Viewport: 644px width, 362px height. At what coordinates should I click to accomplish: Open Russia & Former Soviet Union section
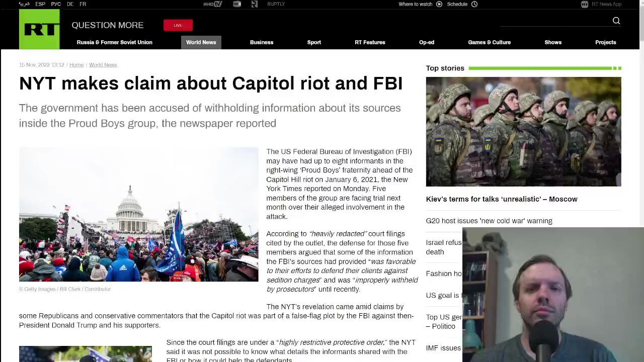(114, 42)
